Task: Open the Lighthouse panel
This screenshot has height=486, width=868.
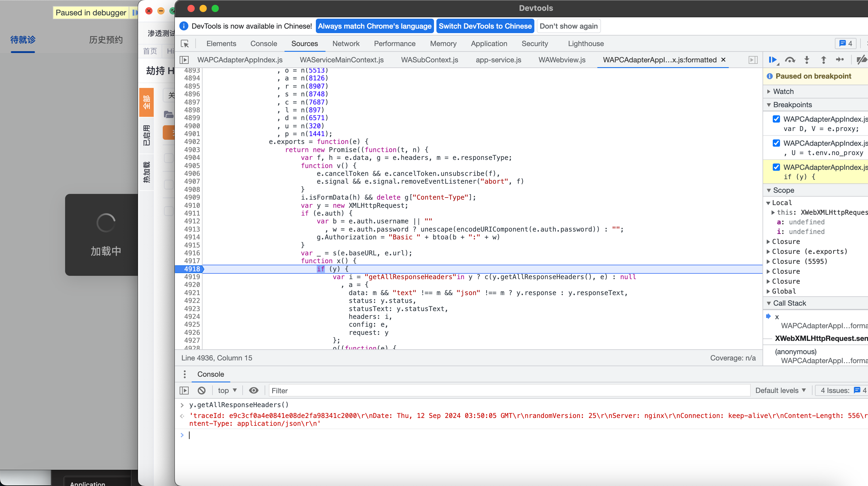Action: pos(586,43)
